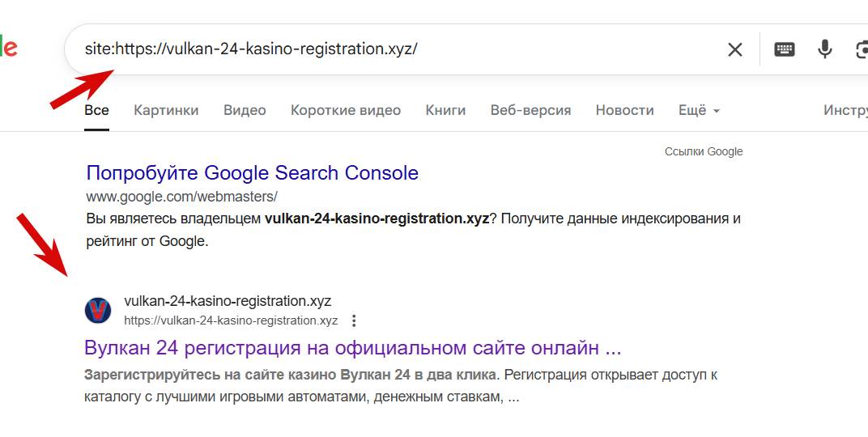Click the www.google.com/webmasters/ URL text
This screenshot has width=868, height=437.
[x=181, y=197]
